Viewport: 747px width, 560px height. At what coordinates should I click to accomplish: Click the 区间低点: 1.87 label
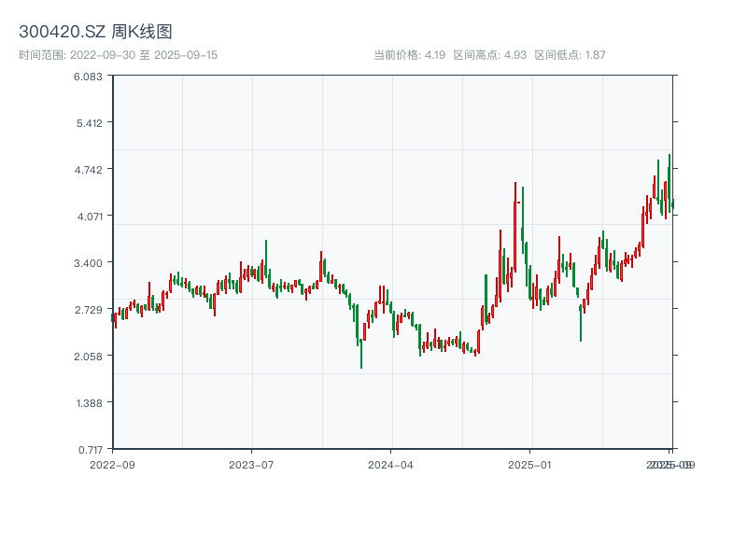click(x=570, y=55)
